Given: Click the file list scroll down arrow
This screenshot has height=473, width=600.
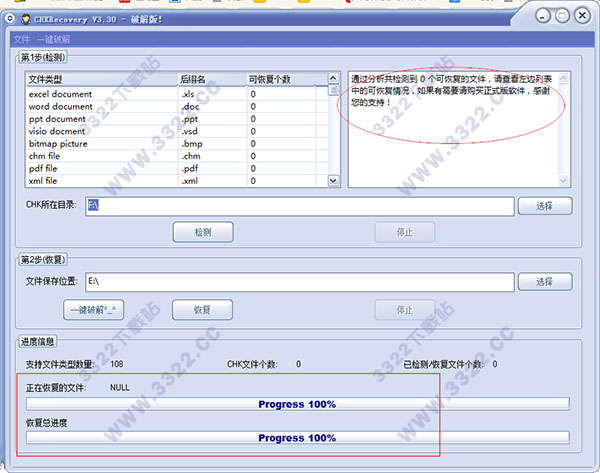Looking at the screenshot, I should [333, 181].
